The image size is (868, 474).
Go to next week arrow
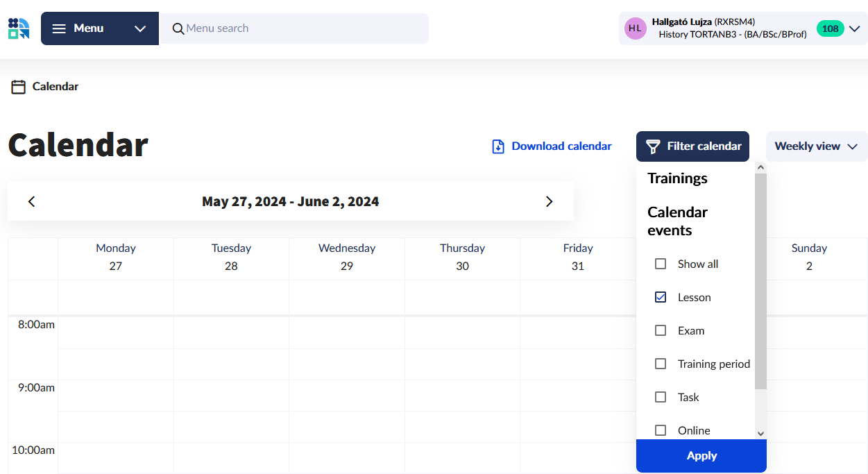coord(549,201)
